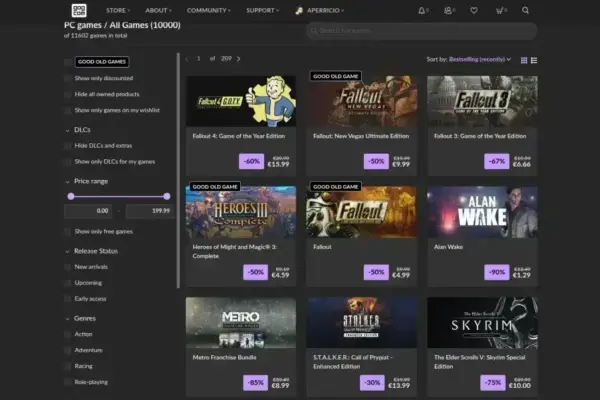Open the About menu

coord(158,10)
